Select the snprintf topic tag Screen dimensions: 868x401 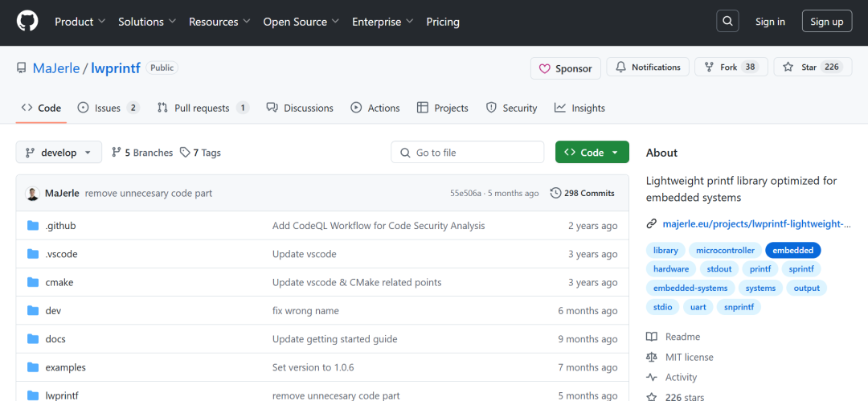pyautogui.click(x=739, y=307)
